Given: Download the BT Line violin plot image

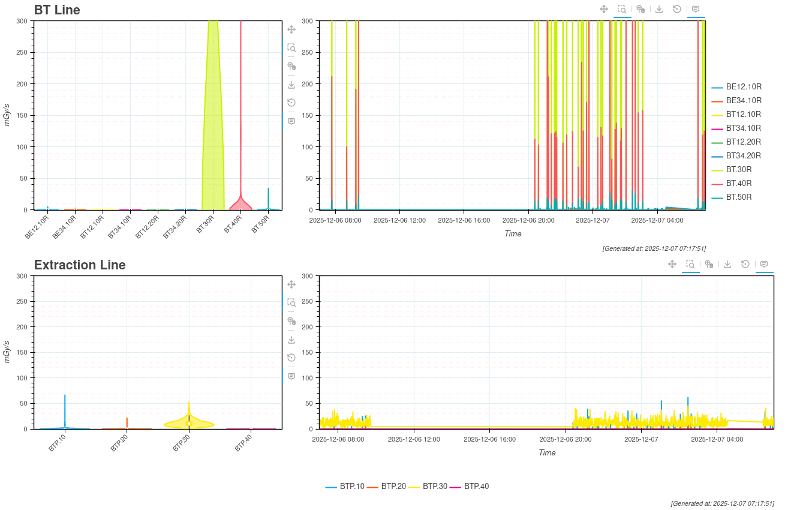Looking at the screenshot, I should 291,85.
